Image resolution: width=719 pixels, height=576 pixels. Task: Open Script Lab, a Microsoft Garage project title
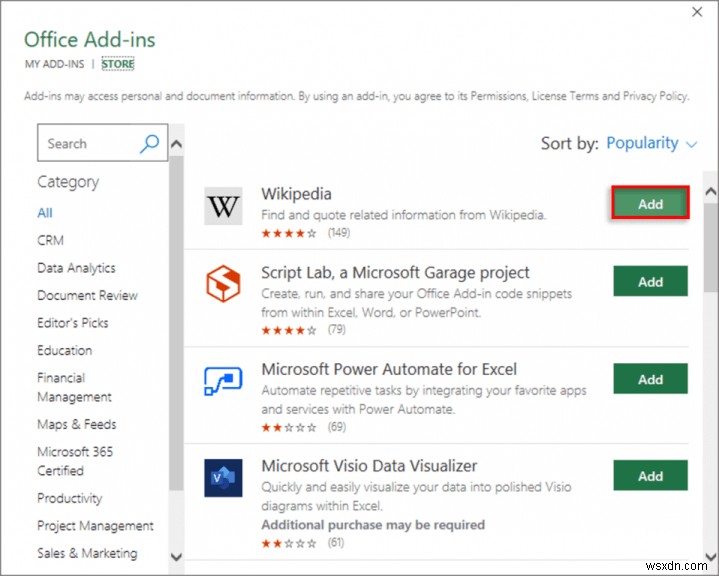coord(395,273)
